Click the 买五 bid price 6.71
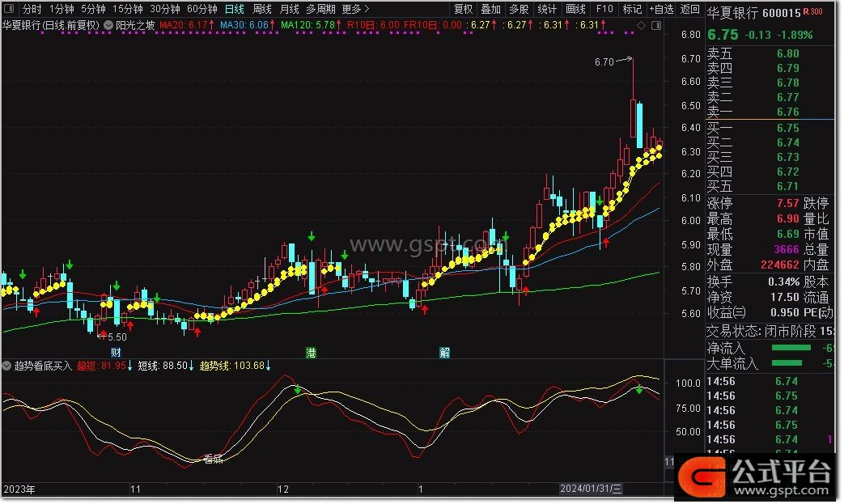This screenshot has width=844, height=504. pos(787,186)
